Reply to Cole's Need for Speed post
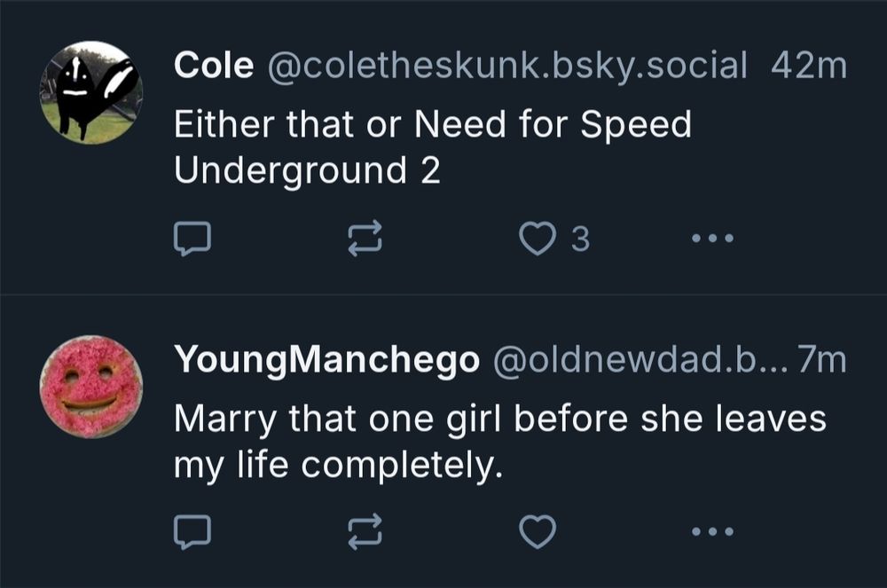This screenshot has width=887, height=588. click(x=193, y=237)
